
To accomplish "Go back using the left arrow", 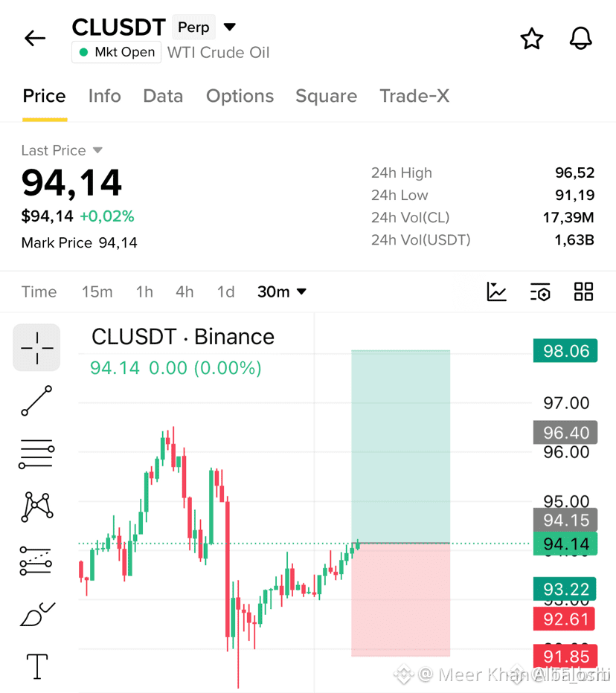I will [35, 39].
